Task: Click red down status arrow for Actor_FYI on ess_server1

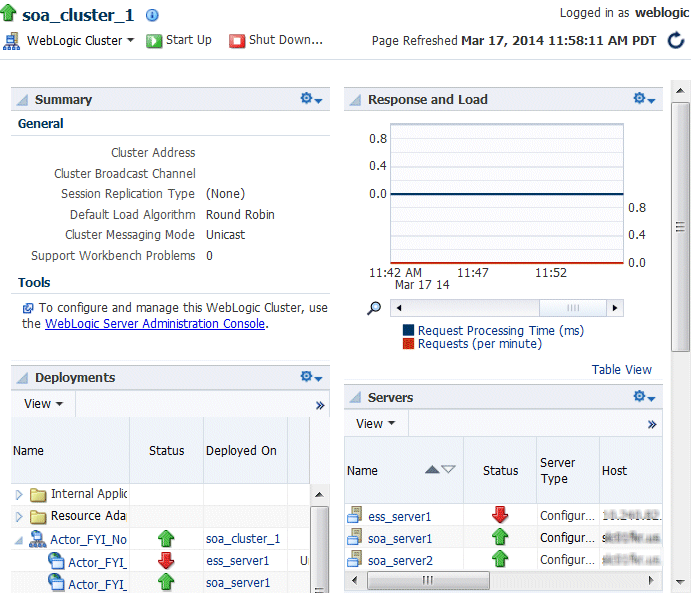Action: 166,561
